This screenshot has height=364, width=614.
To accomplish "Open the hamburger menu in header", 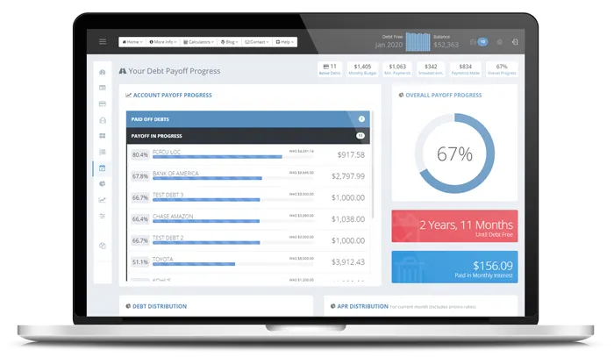I will 103,41.
